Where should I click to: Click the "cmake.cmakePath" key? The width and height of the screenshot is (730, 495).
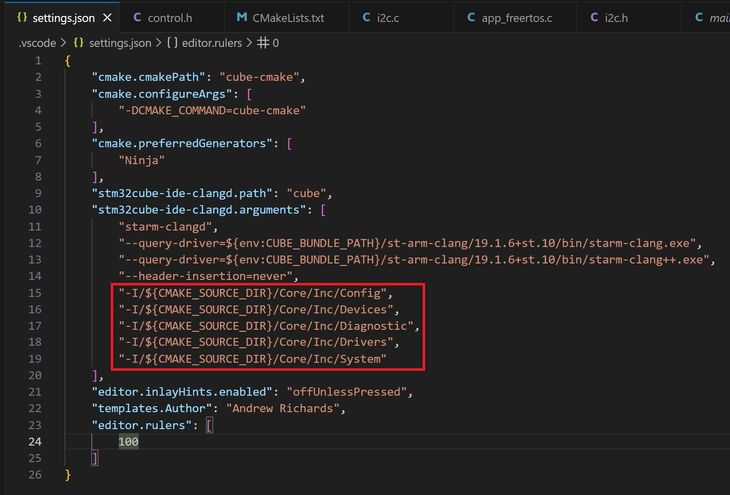(x=149, y=77)
